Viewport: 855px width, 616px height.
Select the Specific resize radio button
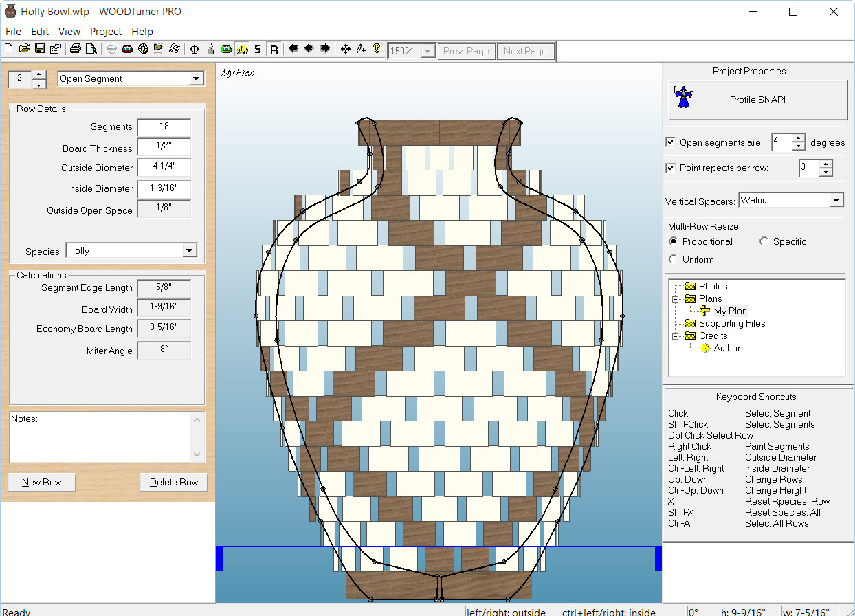coord(764,241)
